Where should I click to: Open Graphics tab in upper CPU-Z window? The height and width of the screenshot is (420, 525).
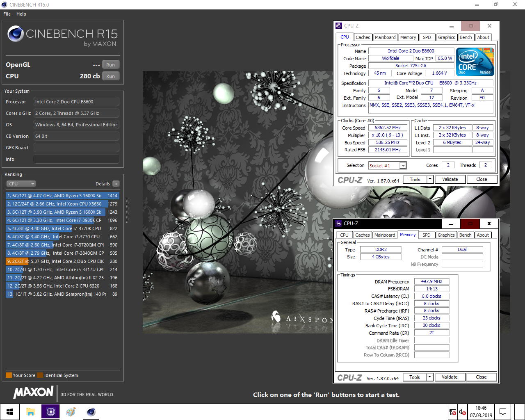point(446,37)
